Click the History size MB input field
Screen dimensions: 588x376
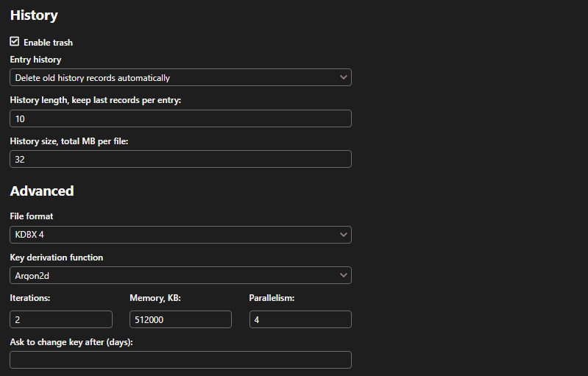point(180,159)
